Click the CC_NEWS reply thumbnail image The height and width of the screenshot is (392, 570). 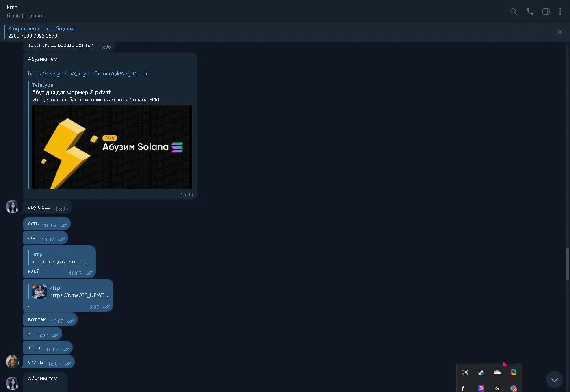click(x=39, y=291)
